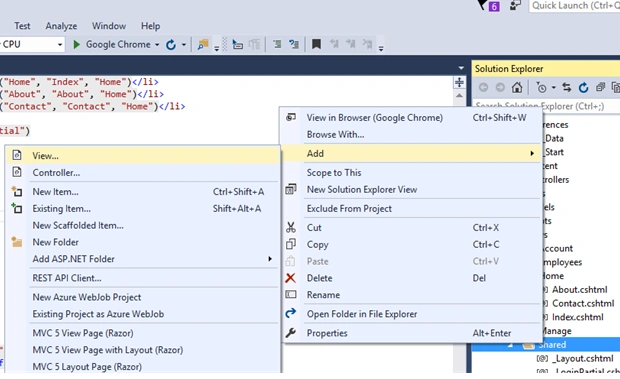Expand the Add submenu item
Image resolution: width=620 pixels, height=379 pixels.
coord(411,153)
